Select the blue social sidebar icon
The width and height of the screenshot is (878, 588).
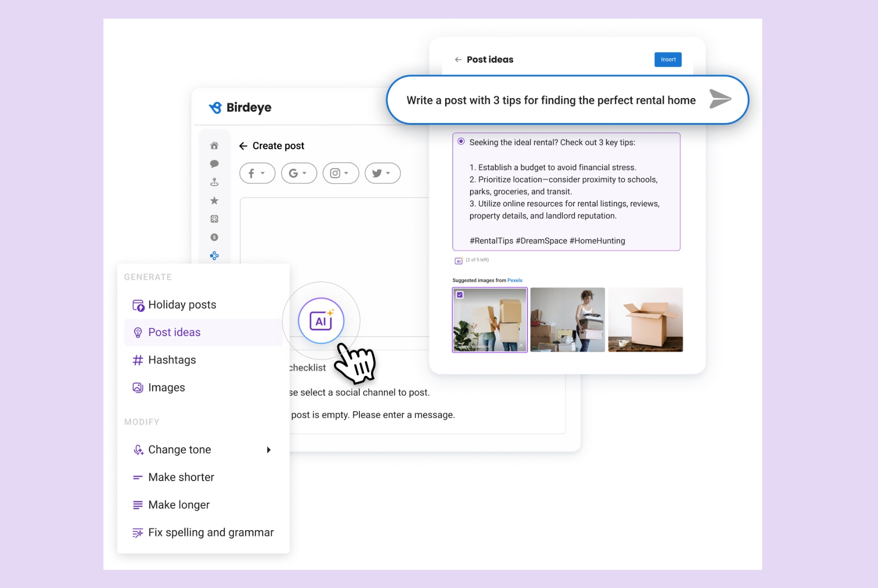pos(214,256)
